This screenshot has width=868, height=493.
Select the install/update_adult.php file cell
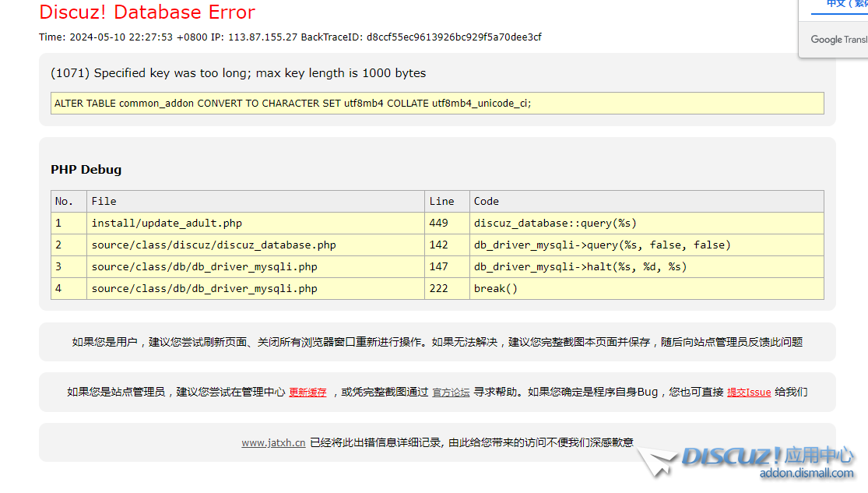pos(167,224)
